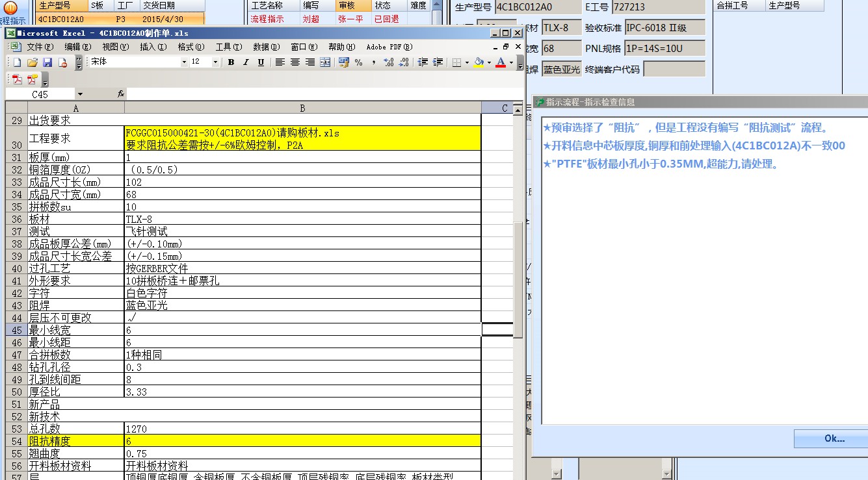Create a new workbook from Excel toolbar

16,62
